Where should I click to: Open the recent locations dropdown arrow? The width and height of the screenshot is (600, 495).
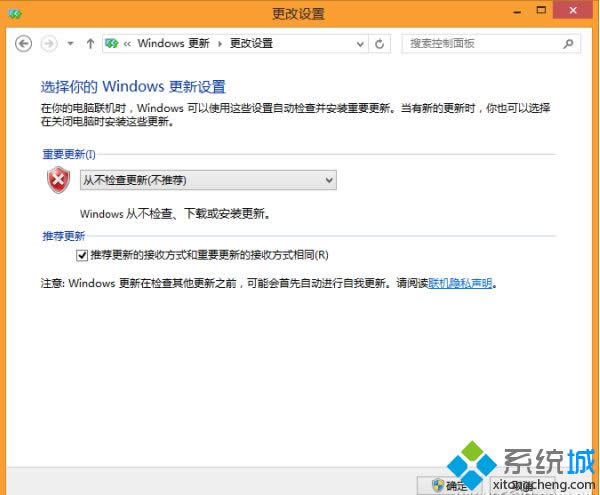click(70, 44)
